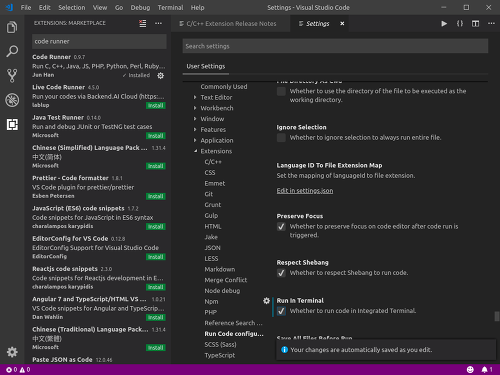Expand the Workbench settings group
This screenshot has width=500, height=375.
[x=217, y=108]
